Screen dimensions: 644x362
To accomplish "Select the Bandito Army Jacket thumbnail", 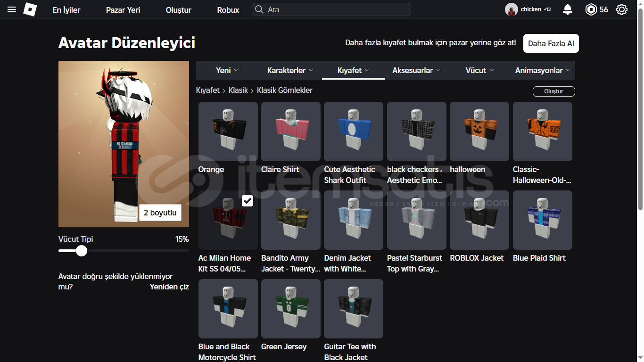I will (291, 220).
